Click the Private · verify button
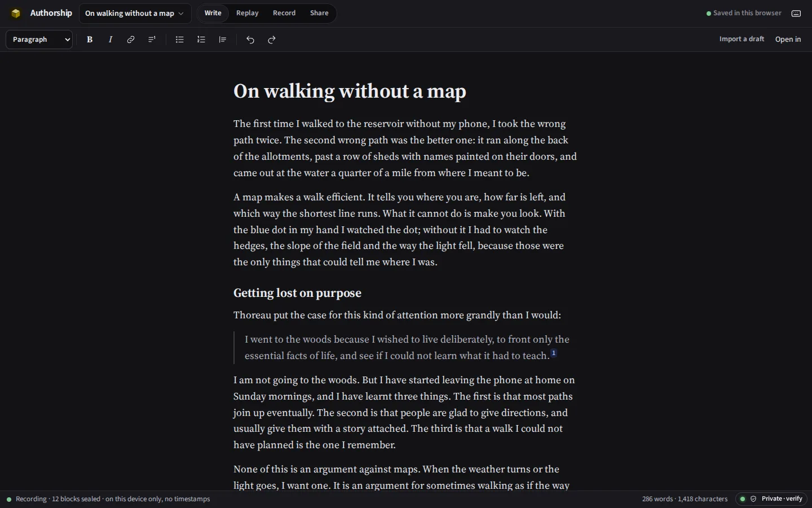The height and width of the screenshot is (508, 812). coord(771,499)
